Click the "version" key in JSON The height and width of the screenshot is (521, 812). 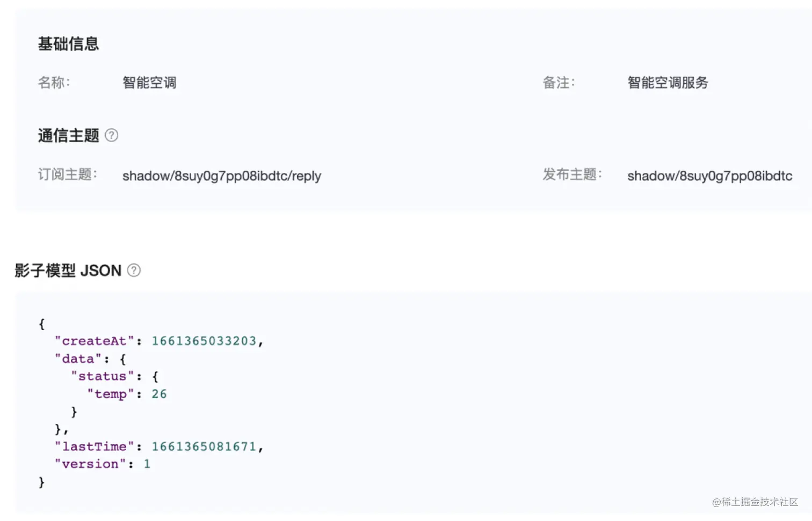click(90, 464)
